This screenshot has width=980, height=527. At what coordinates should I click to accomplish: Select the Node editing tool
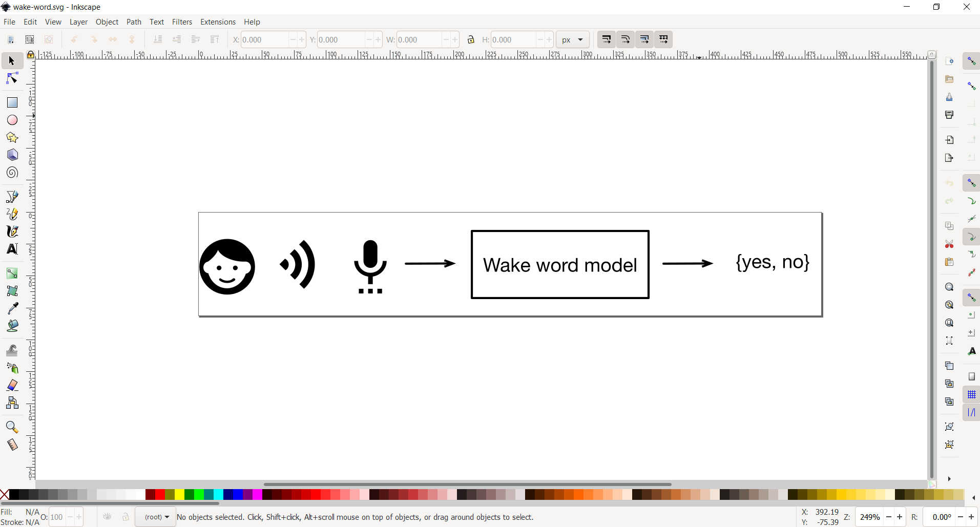(12, 78)
